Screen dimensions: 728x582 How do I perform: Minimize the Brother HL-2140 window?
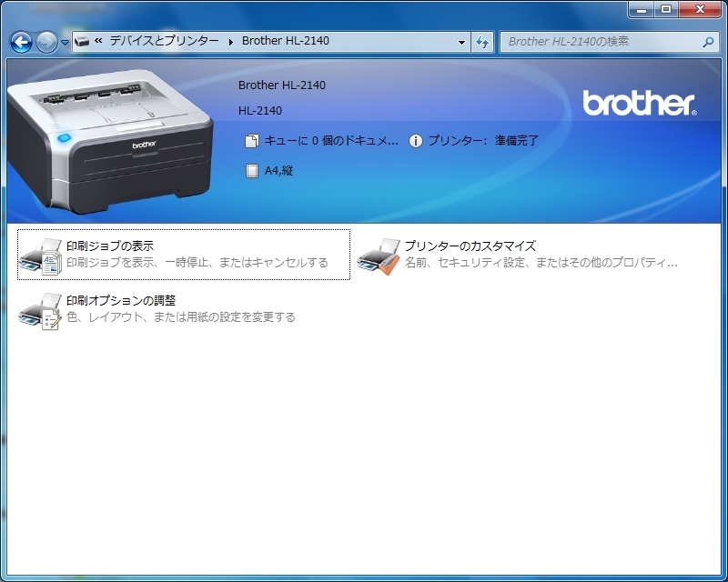point(642,9)
